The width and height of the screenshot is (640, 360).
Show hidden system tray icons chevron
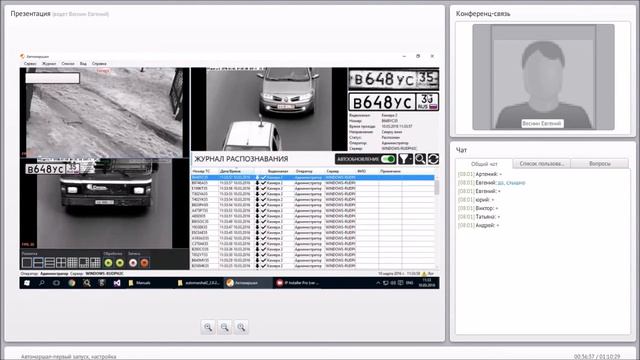378,283
